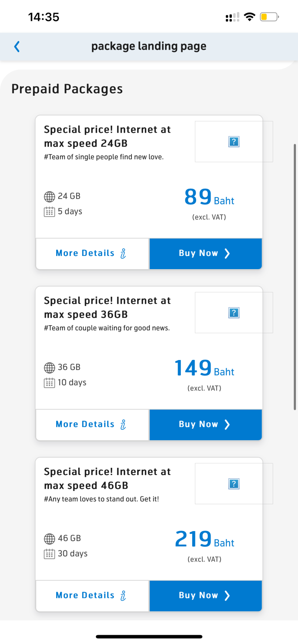Click the info icon on 36GB package

(x=123, y=425)
